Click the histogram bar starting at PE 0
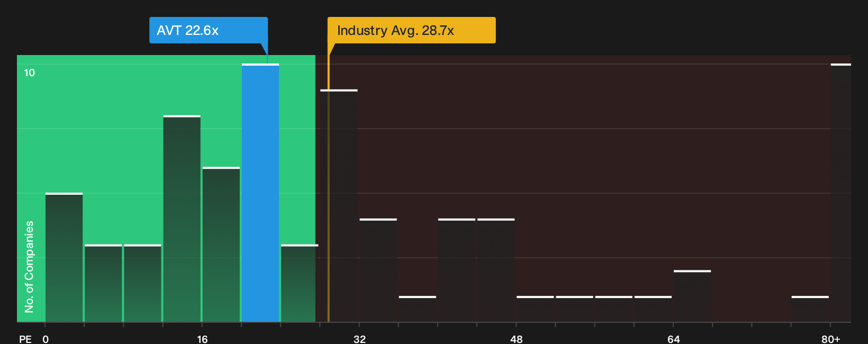This screenshot has width=868, height=344. click(x=64, y=257)
